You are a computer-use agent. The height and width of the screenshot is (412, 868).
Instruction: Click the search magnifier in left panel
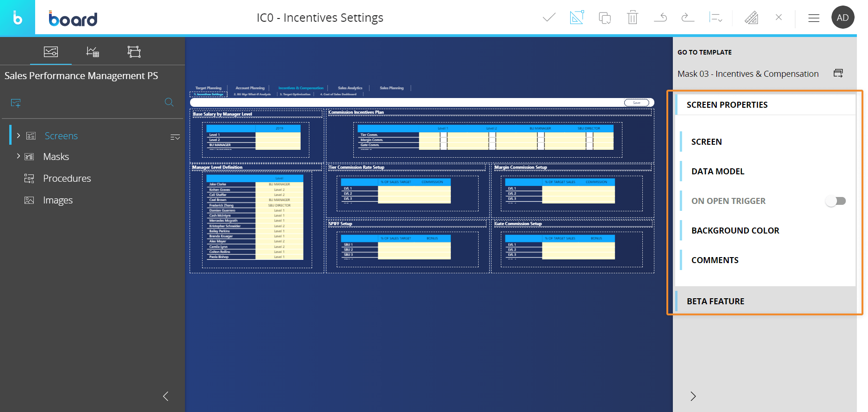coord(169,102)
